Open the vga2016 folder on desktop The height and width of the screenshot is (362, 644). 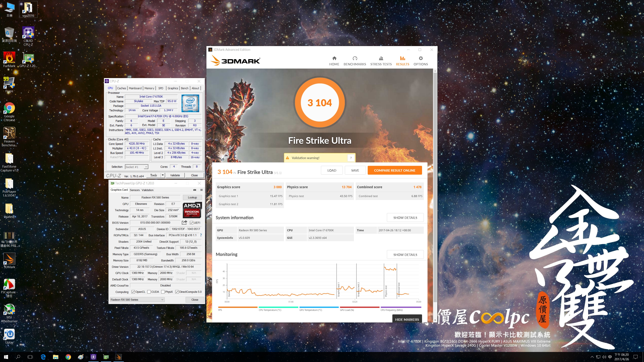pos(28,10)
